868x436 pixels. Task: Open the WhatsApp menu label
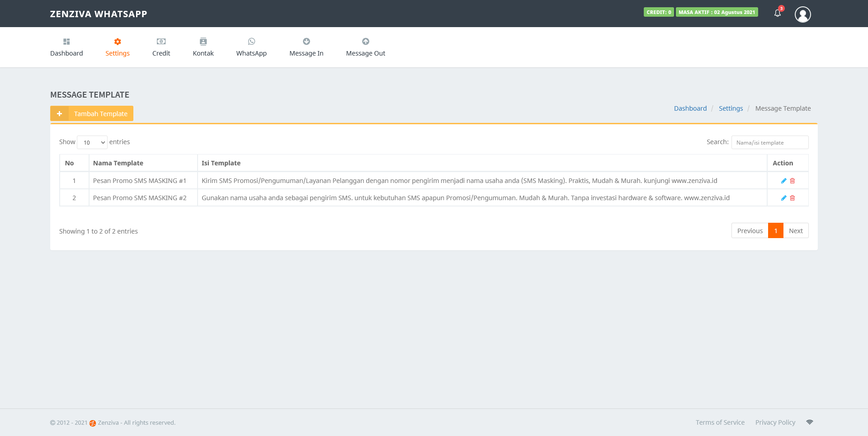click(251, 53)
